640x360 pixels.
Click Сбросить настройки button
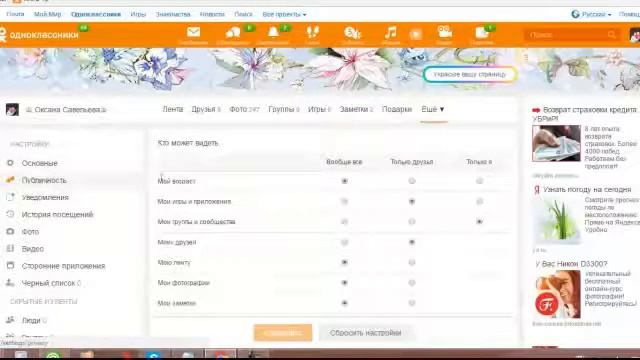[366, 333]
